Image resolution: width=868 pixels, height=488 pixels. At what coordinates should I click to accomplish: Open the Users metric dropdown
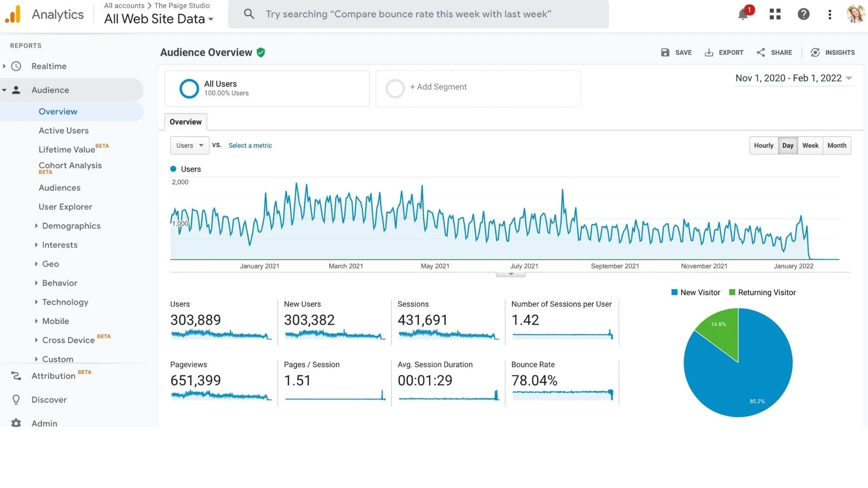pyautogui.click(x=189, y=145)
